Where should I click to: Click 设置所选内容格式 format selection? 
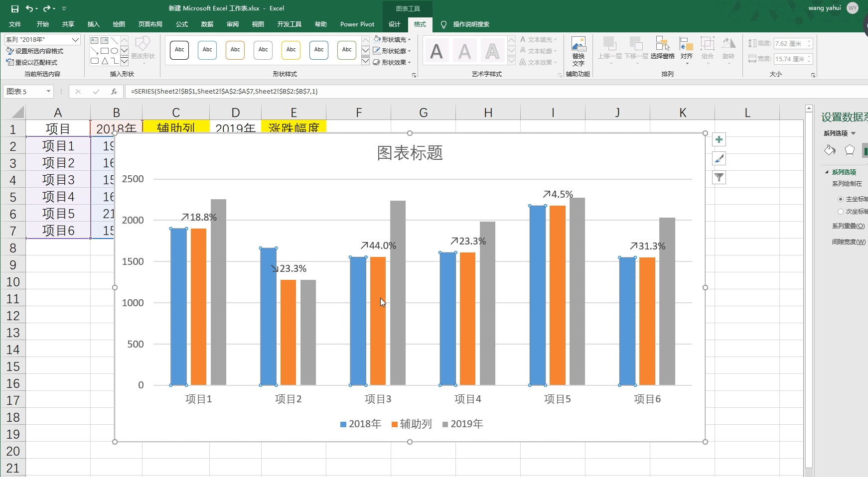click(x=35, y=51)
